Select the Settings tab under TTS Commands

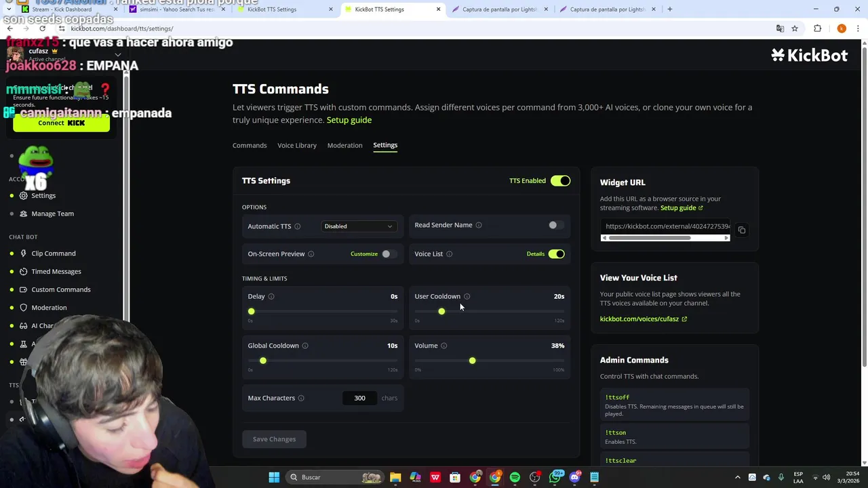[x=385, y=145]
